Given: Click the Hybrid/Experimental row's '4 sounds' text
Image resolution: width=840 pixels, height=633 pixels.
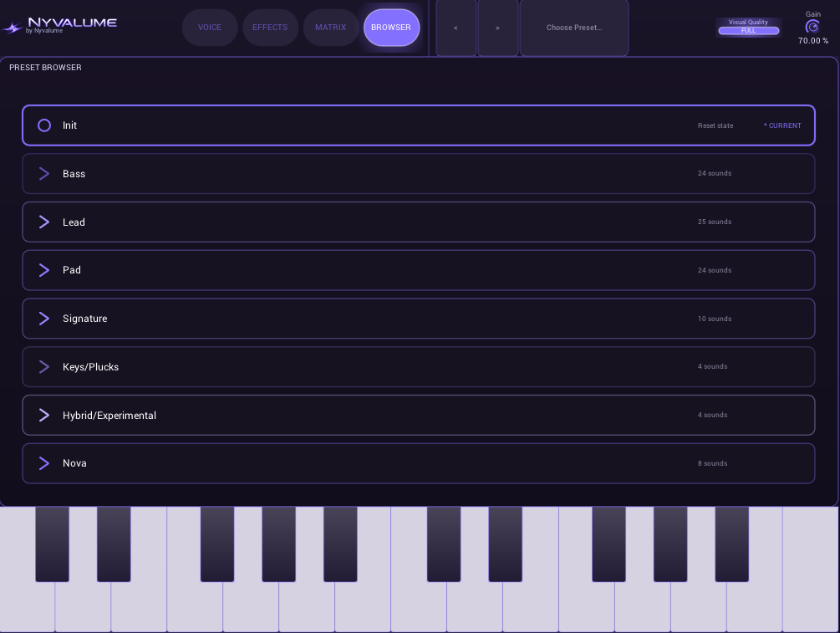Looking at the screenshot, I should coord(712,415).
